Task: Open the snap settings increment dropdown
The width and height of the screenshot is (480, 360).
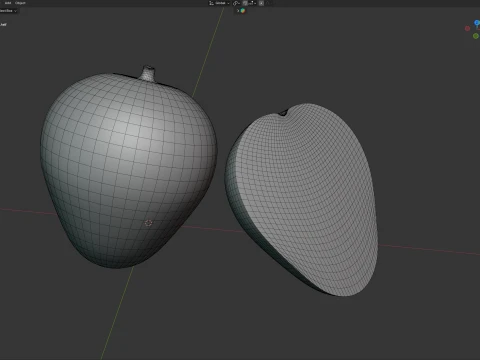Action: [x=252, y=3]
